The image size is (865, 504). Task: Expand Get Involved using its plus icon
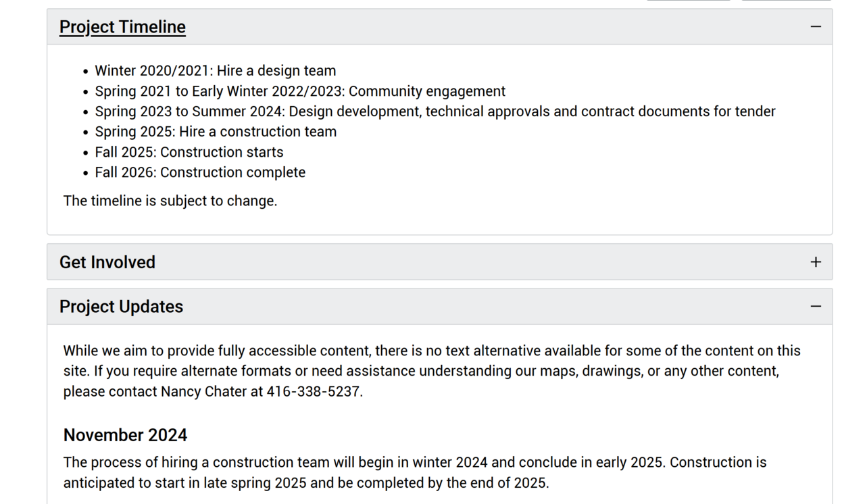pyautogui.click(x=816, y=262)
